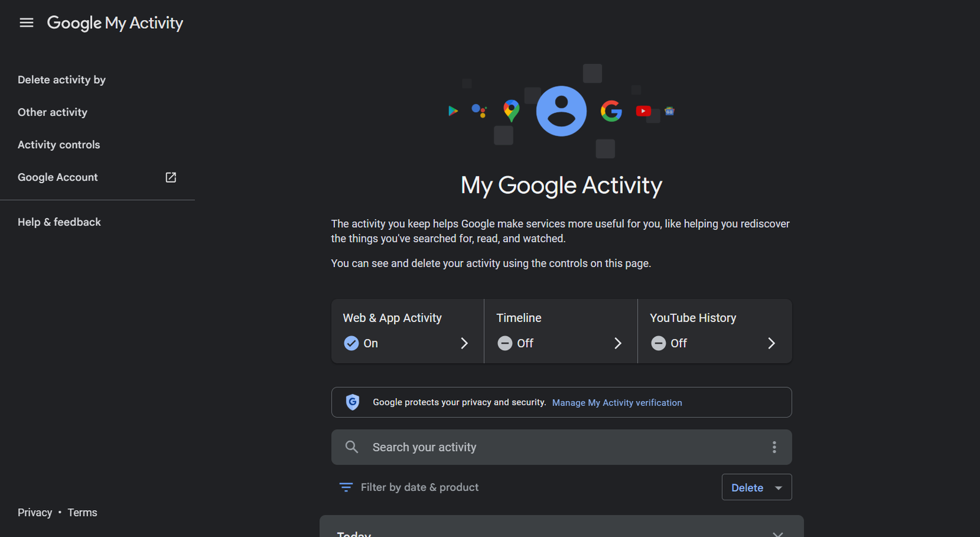980x537 pixels.
Task: Click Filter by date & product
Action: tap(409, 487)
